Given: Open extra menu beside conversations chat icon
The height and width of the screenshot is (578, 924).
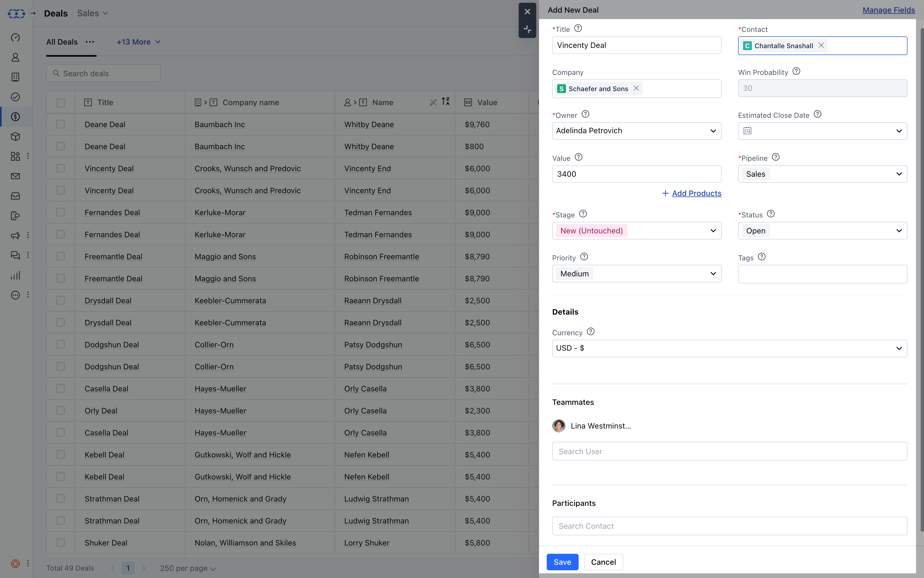Looking at the screenshot, I should (28, 255).
